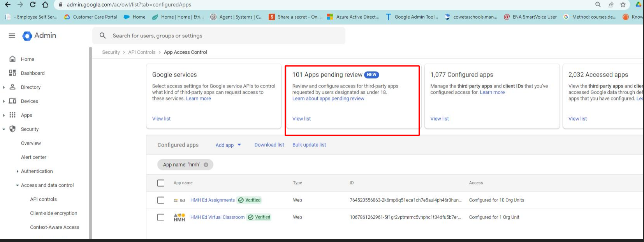Click API Controls breadcrumb link

pos(142,52)
